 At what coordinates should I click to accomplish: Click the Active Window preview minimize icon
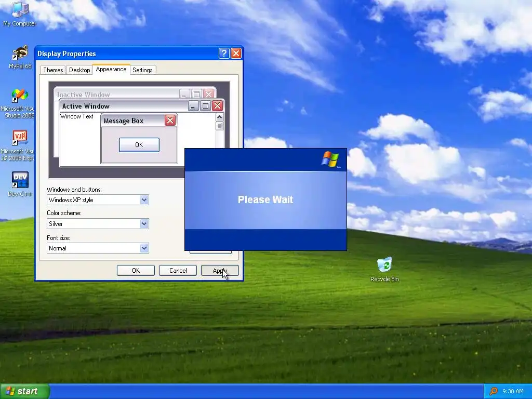(193, 106)
